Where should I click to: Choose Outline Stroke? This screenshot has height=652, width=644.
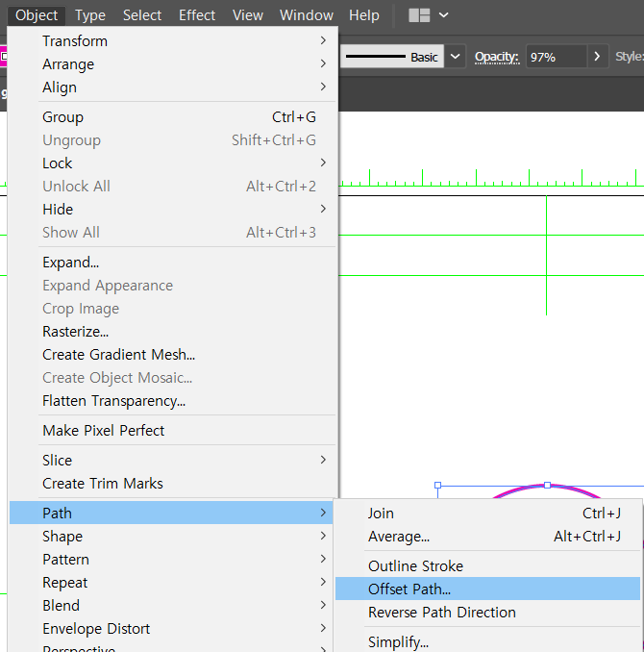tap(487, 565)
